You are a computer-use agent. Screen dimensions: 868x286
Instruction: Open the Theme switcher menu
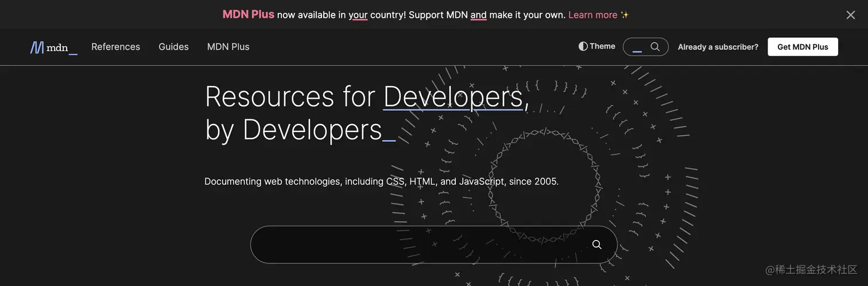click(597, 47)
